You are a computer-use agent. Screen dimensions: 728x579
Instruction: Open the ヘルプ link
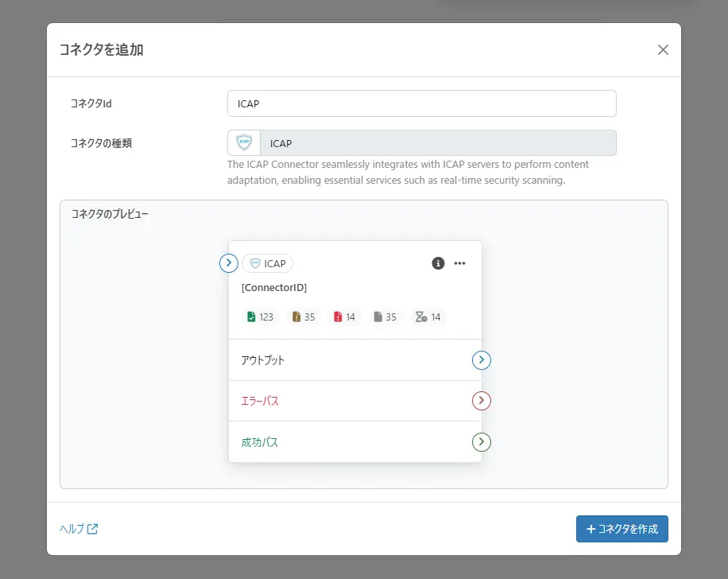79,529
